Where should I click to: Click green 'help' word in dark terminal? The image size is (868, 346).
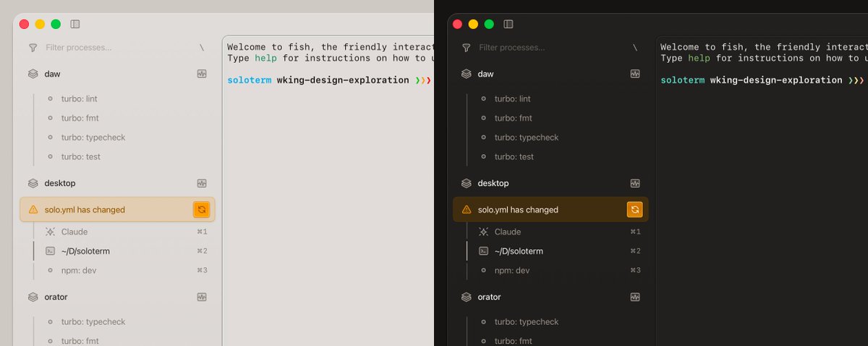pyautogui.click(x=699, y=58)
